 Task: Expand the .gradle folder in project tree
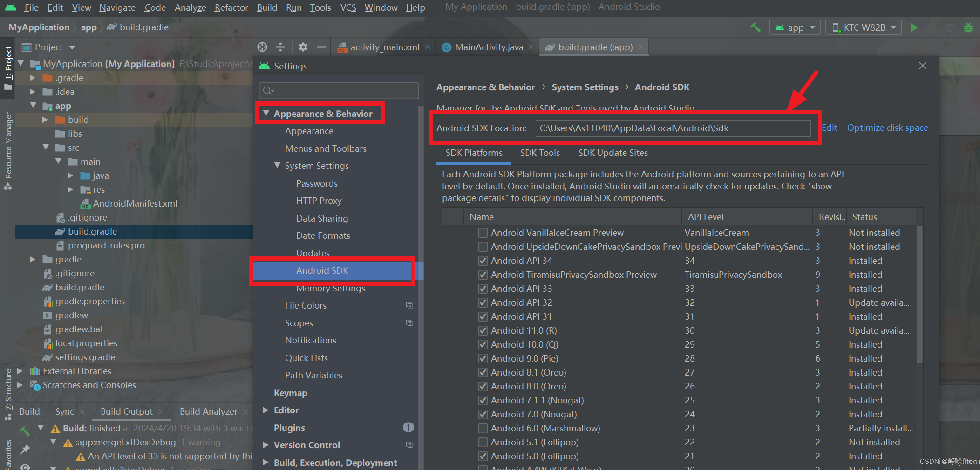click(33, 78)
